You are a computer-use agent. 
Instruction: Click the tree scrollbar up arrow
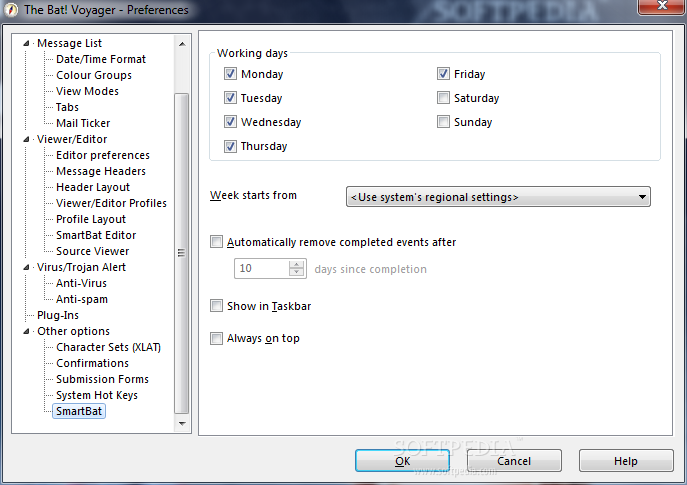tap(182, 44)
